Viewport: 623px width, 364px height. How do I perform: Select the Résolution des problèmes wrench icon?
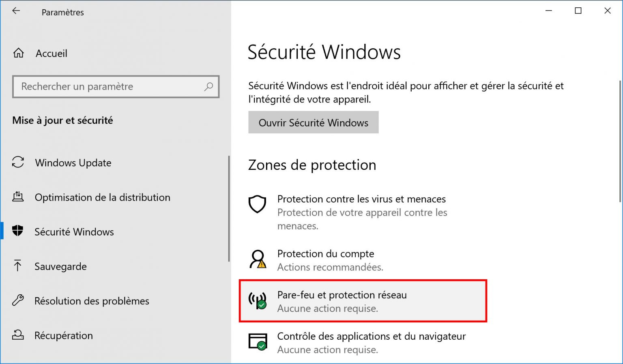pyautogui.click(x=18, y=301)
